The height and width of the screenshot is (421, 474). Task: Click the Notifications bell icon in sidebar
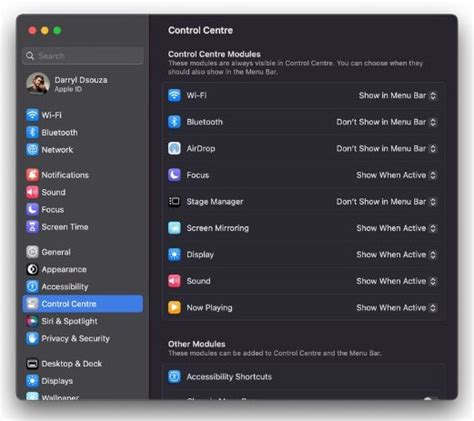point(32,175)
